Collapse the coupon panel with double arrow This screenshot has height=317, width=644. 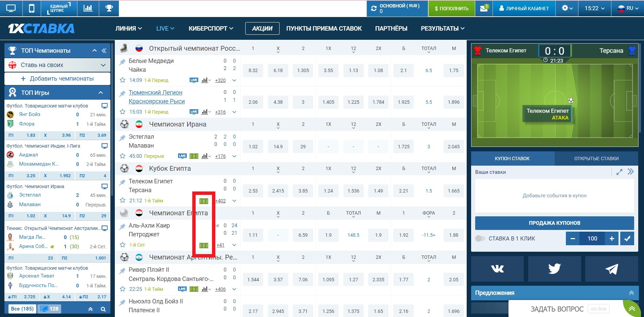pyautogui.click(x=631, y=172)
